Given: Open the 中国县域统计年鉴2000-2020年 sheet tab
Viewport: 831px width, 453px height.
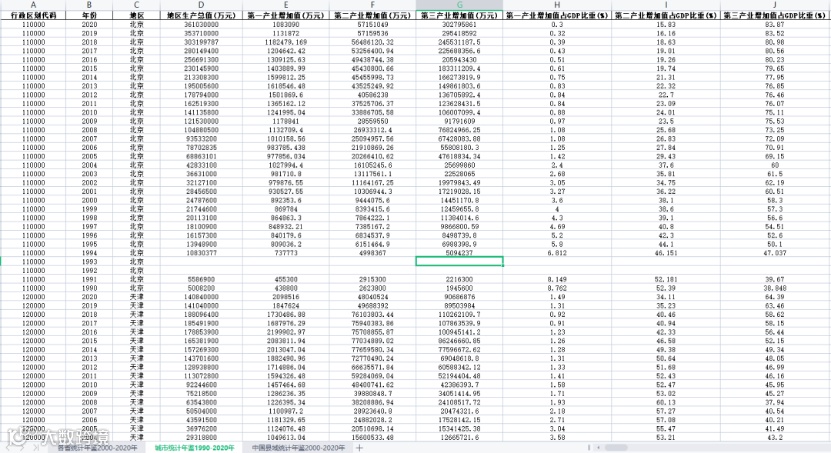Looking at the screenshot, I should point(298,448).
